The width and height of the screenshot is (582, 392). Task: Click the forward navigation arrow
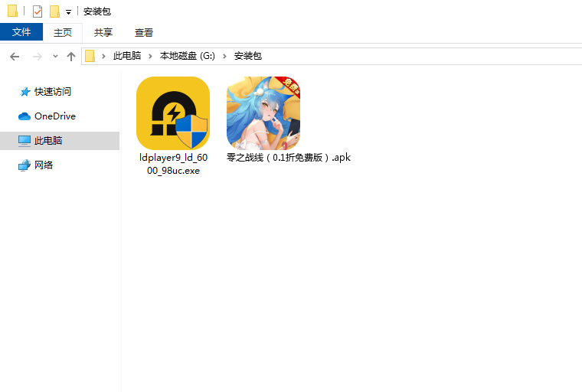pos(37,57)
